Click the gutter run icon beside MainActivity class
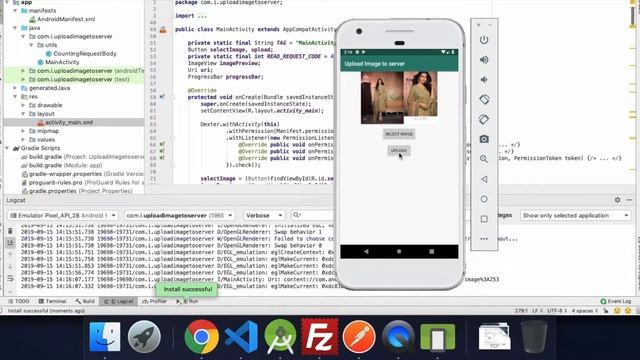 pyautogui.click(x=163, y=29)
